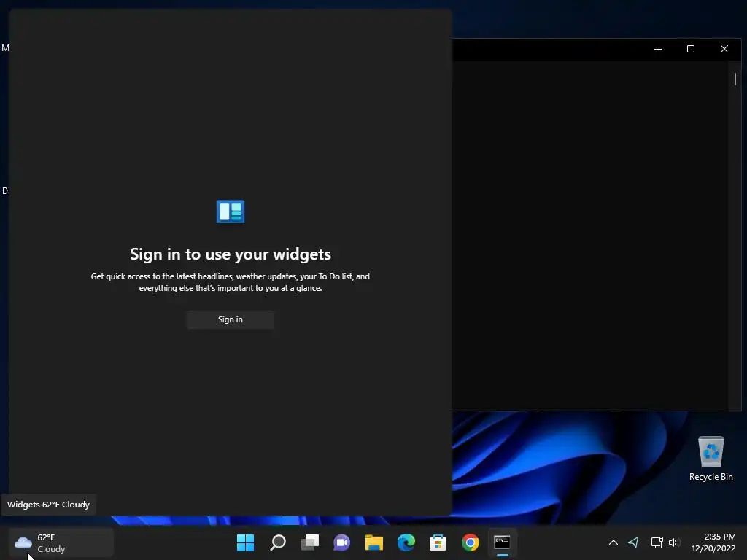Open clock showing 2:35 PM 12/20/2022

(x=713, y=542)
